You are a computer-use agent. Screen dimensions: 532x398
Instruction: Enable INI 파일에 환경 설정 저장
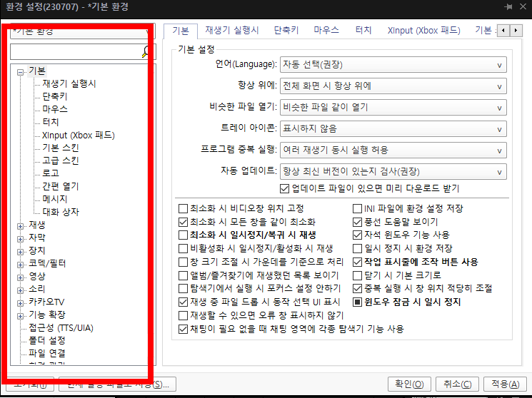[x=357, y=208]
